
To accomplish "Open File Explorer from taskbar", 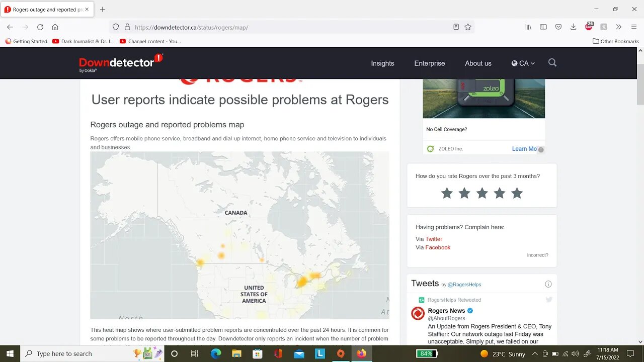I will 236,353.
